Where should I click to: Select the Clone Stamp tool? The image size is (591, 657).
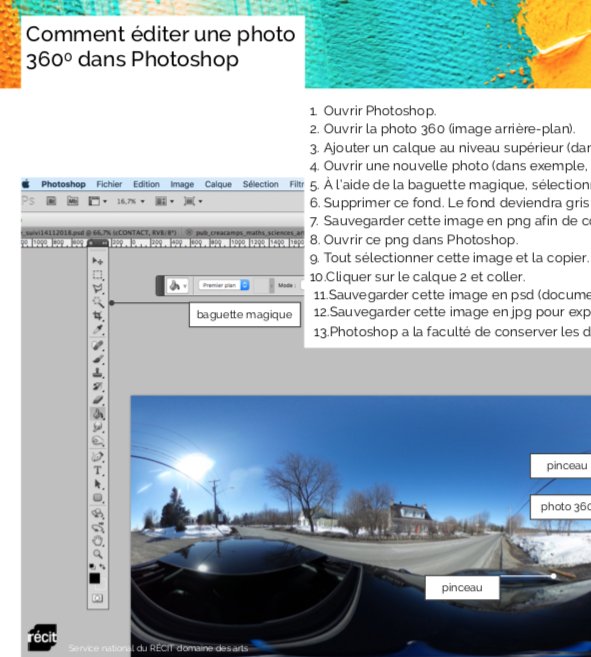click(x=98, y=372)
